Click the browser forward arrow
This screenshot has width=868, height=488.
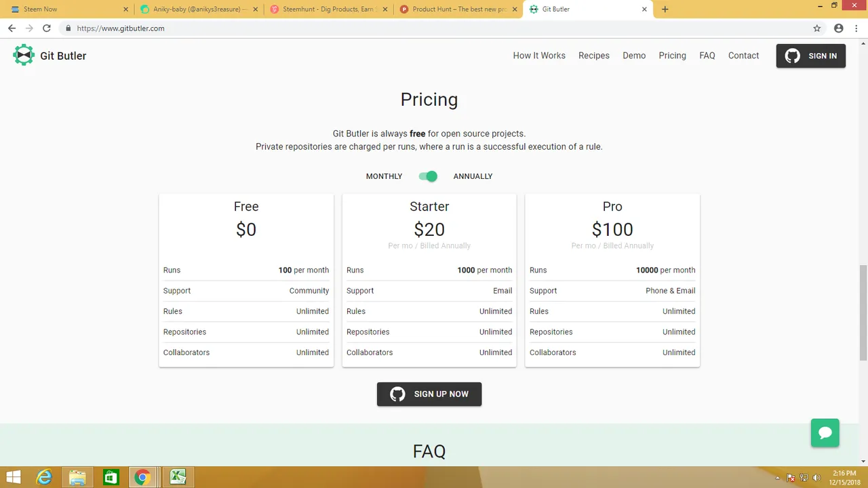pyautogui.click(x=29, y=28)
